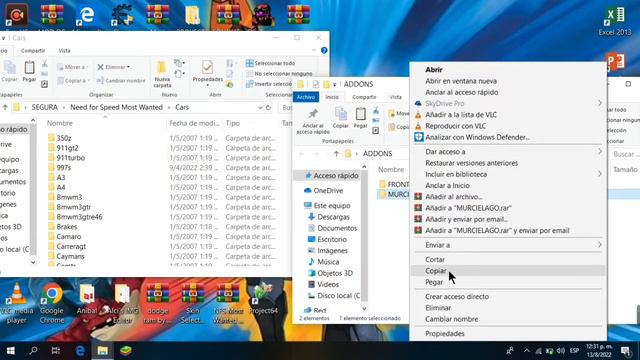Expand the Dar acceso a submenu arrow
Screen dimensions: 640x360
[600, 151]
